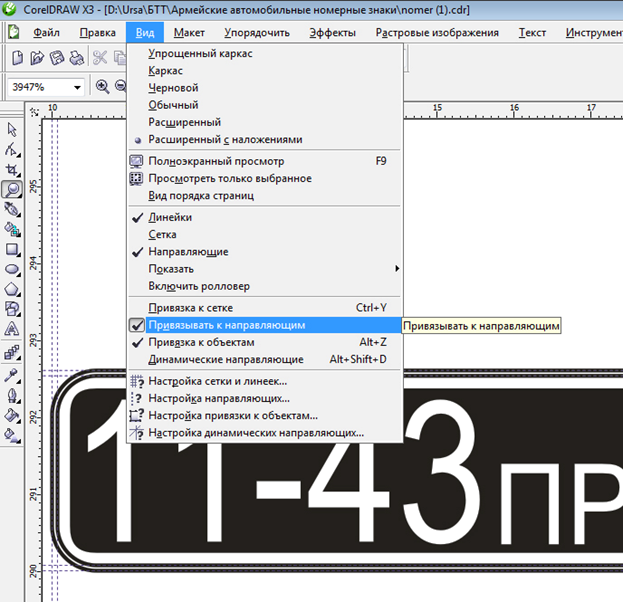Open Вид порядка страниц
This screenshot has width=624, height=603.
tap(265, 196)
